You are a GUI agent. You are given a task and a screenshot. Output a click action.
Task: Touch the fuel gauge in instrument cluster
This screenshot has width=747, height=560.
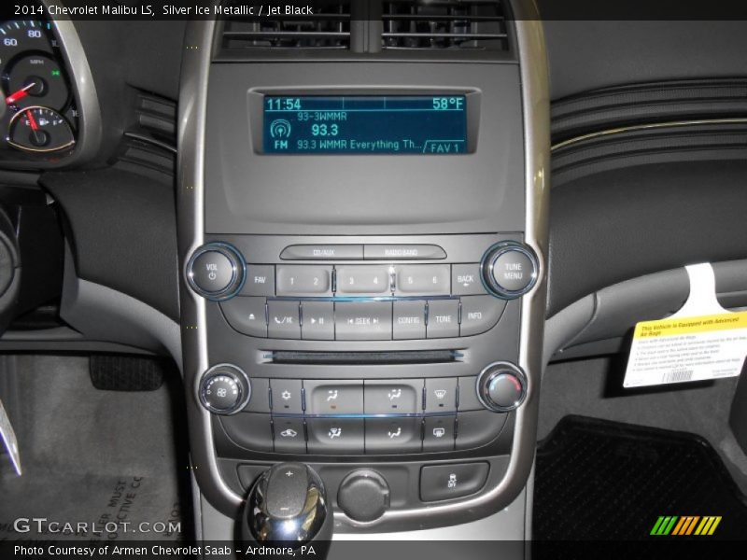coord(41,129)
